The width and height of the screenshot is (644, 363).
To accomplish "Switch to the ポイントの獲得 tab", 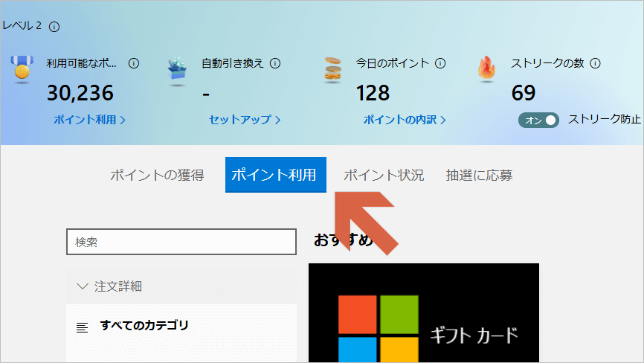I will [157, 176].
